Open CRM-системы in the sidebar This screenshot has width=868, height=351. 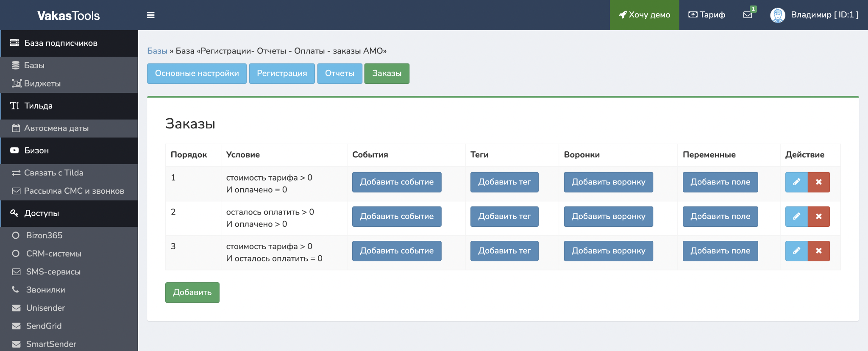pos(53,253)
